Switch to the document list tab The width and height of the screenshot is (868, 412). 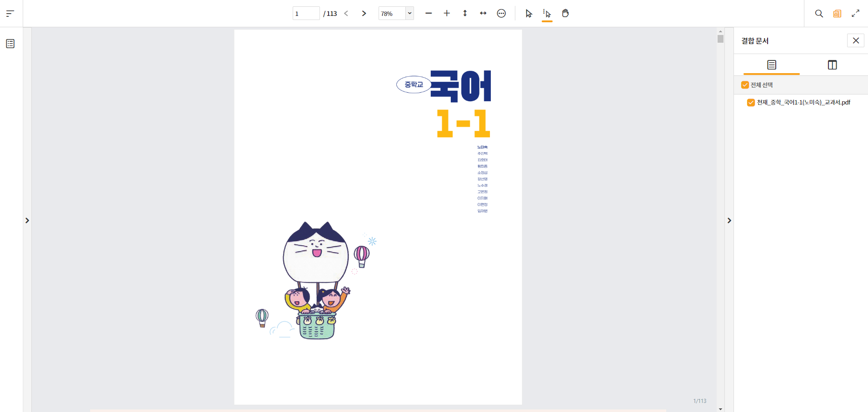[x=772, y=65]
